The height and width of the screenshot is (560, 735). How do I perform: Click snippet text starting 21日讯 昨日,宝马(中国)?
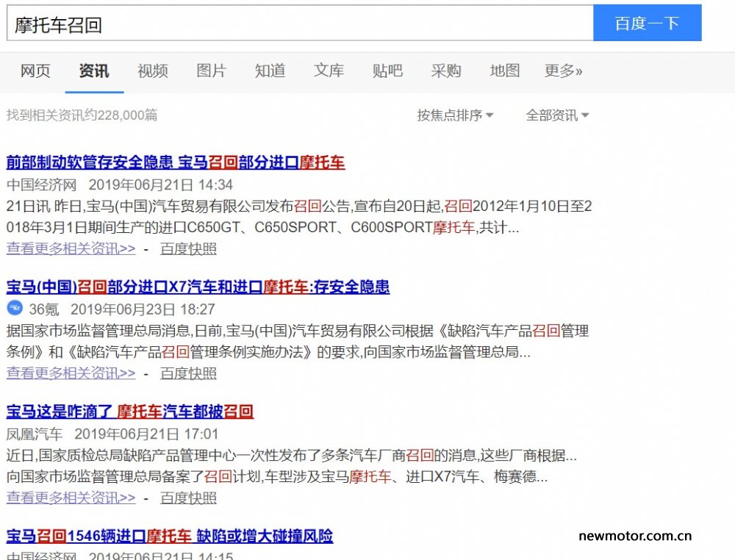coord(299,217)
